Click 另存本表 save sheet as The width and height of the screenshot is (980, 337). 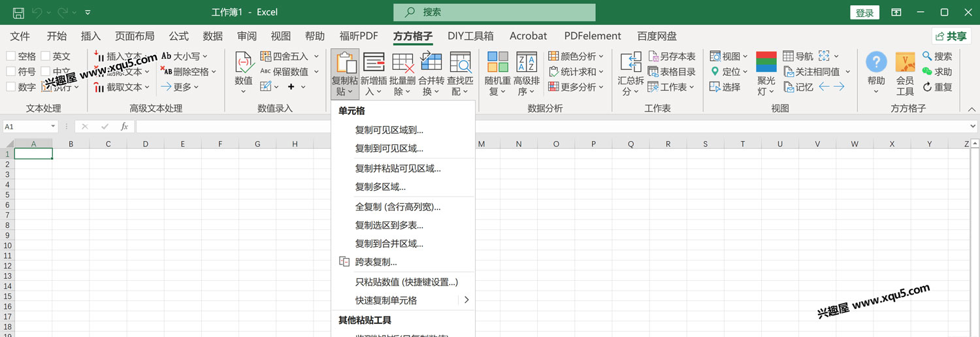coord(672,56)
